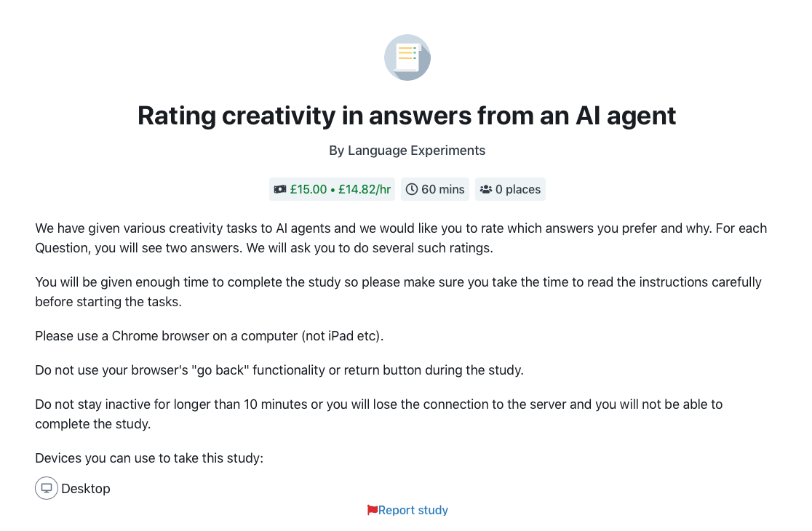Click the study title heading
Image resolution: width=812 pixels, height=531 pixels.
pyautogui.click(x=407, y=116)
